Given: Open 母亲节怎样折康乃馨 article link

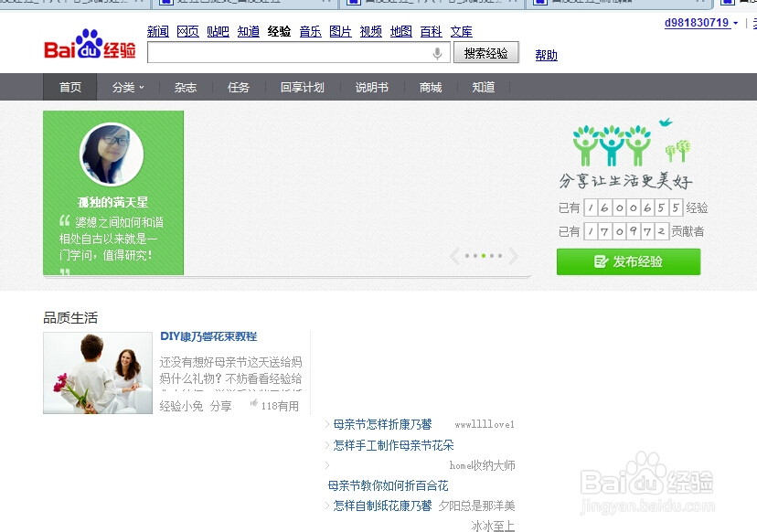Looking at the screenshot, I should 382,424.
